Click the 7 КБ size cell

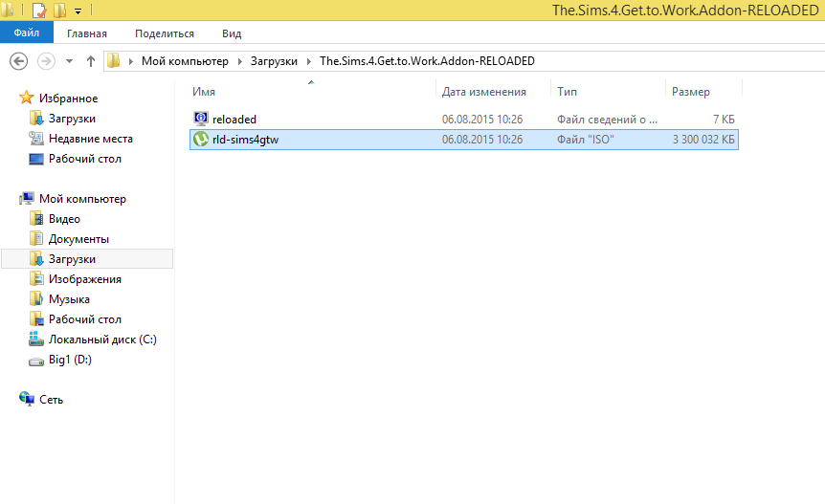pos(724,120)
